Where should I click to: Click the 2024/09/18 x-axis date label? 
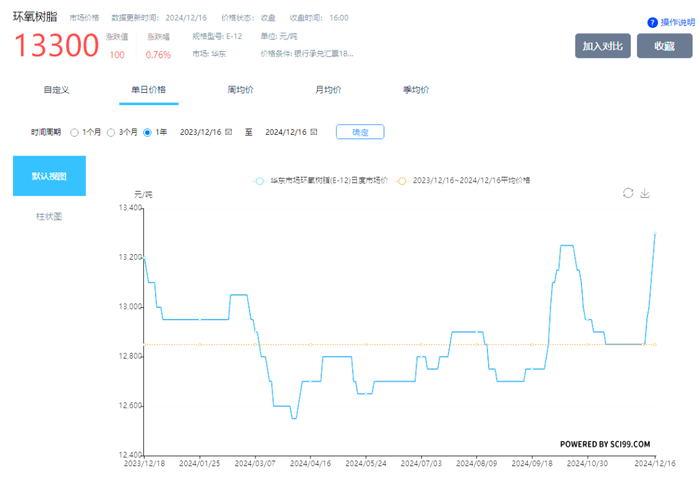point(532,464)
